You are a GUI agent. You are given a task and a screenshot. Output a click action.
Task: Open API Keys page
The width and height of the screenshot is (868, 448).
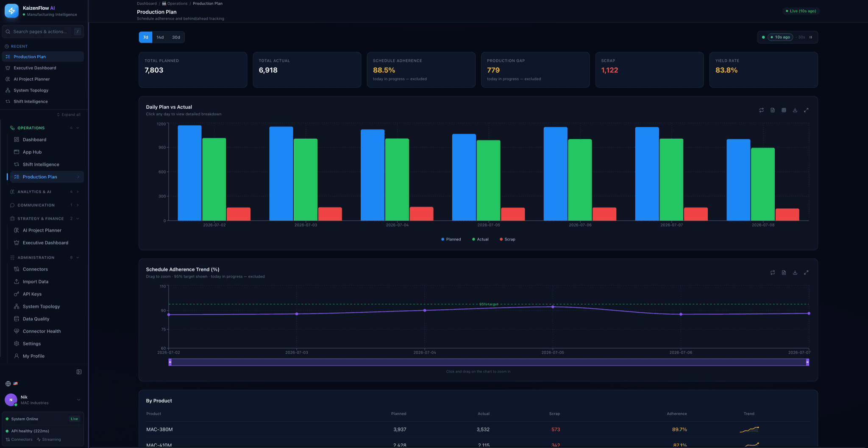(32, 294)
